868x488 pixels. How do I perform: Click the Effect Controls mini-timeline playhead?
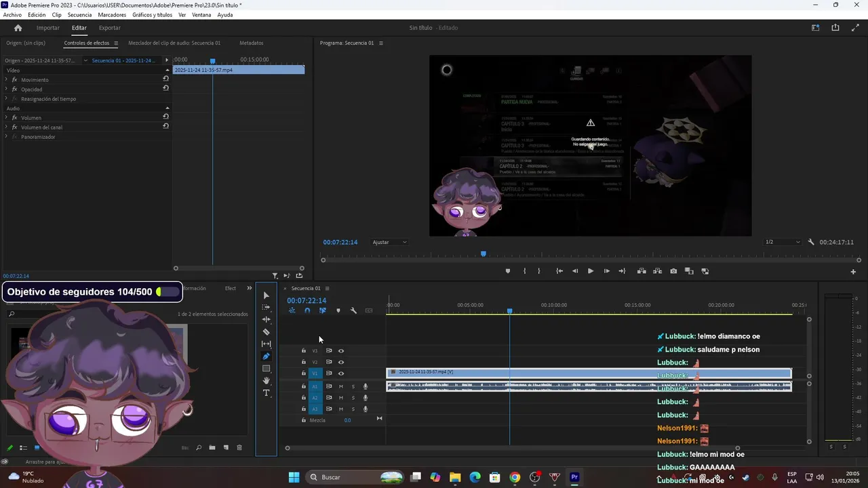point(212,61)
